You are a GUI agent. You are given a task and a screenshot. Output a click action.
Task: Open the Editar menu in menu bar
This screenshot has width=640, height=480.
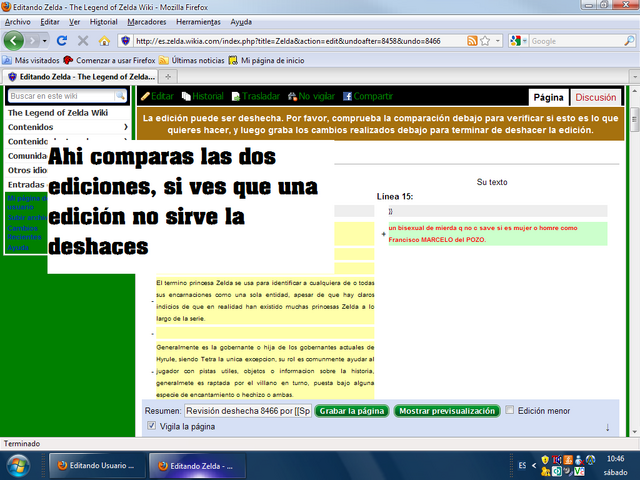click(x=50, y=22)
